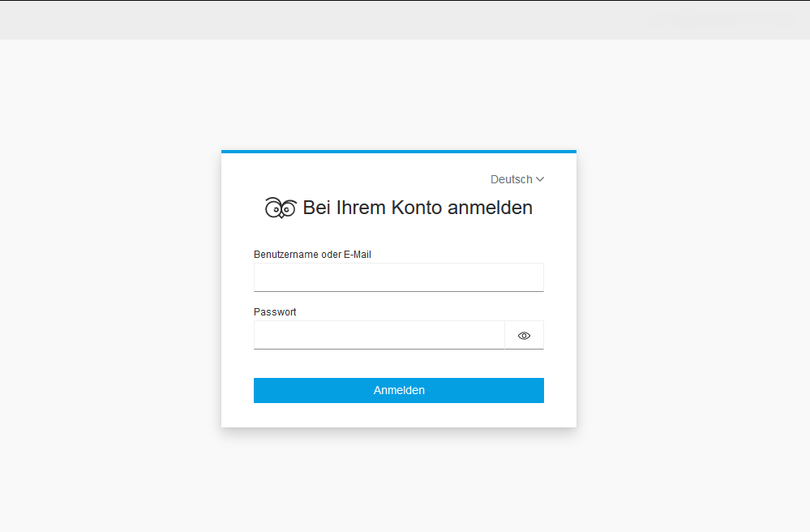The height and width of the screenshot is (532, 810).
Task: Focus the Benutzername oder E-Mail field
Action: click(x=398, y=277)
